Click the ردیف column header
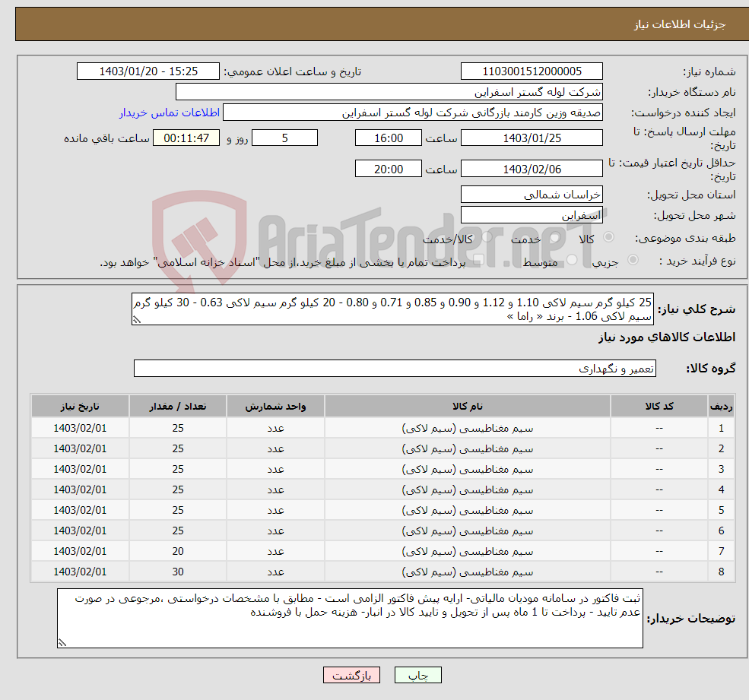The height and width of the screenshot is (700, 749). point(722,406)
